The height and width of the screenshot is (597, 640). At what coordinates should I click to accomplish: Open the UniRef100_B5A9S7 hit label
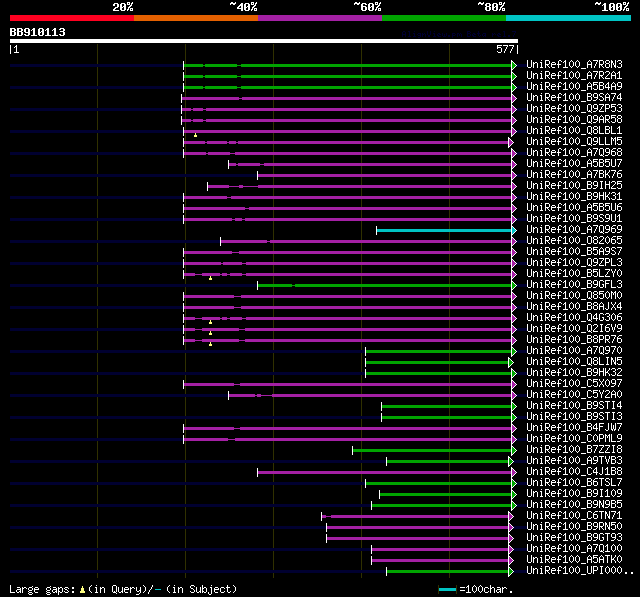coord(574,252)
